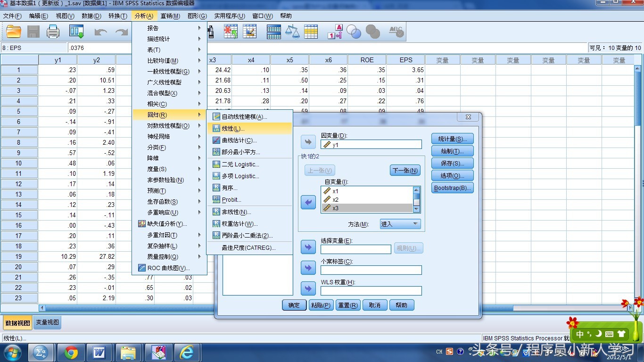
Task: Select 线性(L)... in regression submenu
Action: click(x=250, y=128)
